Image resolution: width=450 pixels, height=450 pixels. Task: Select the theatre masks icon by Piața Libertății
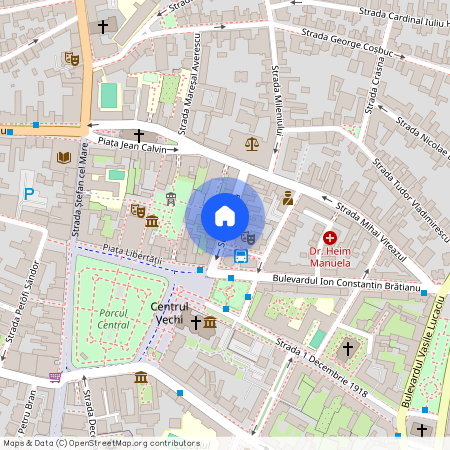click(x=138, y=211)
